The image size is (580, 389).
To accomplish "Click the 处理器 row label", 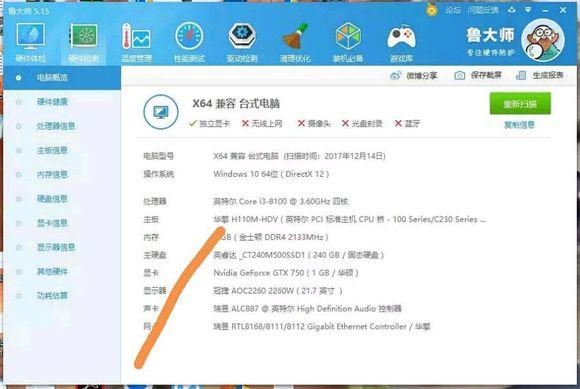I will tap(155, 202).
